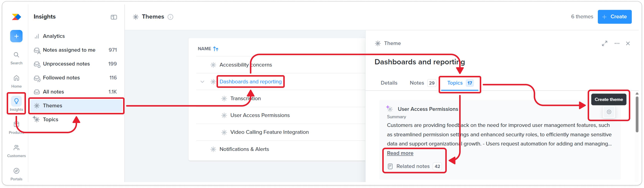644x188 pixels.
Task: Open Unprocessed notes in the sidebar
Action: click(x=66, y=64)
